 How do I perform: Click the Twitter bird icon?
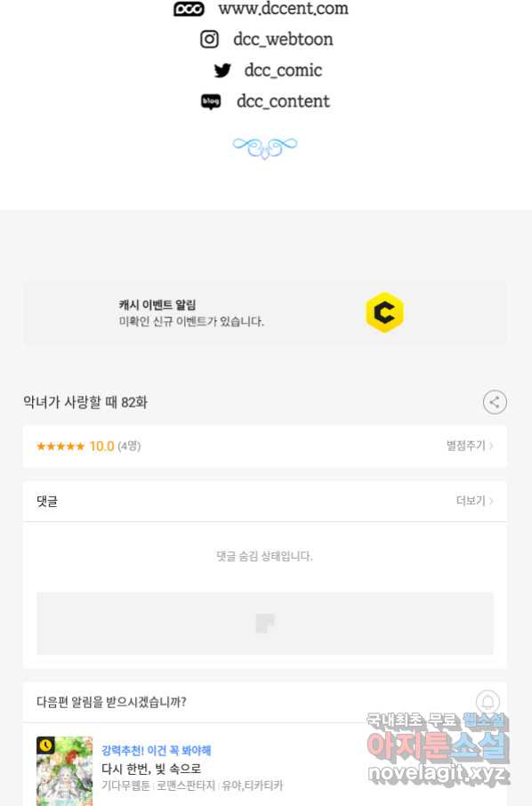222,70
